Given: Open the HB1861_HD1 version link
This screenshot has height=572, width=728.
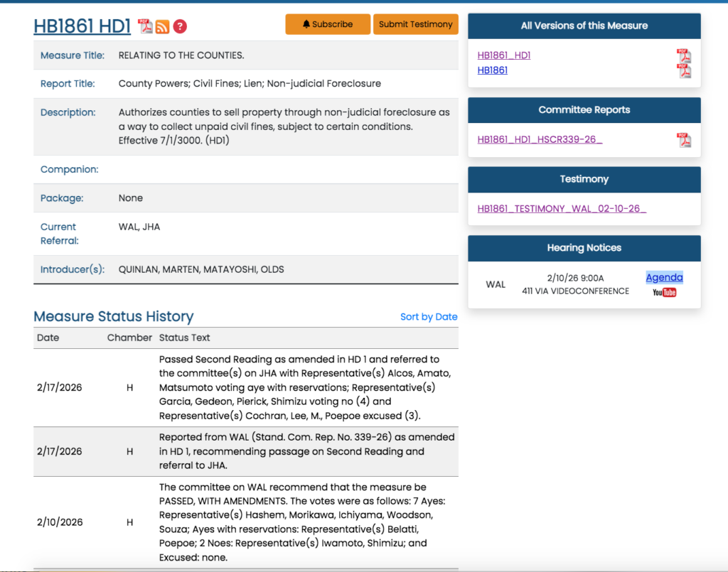Looking at the screenshot, I should (504, 55).
